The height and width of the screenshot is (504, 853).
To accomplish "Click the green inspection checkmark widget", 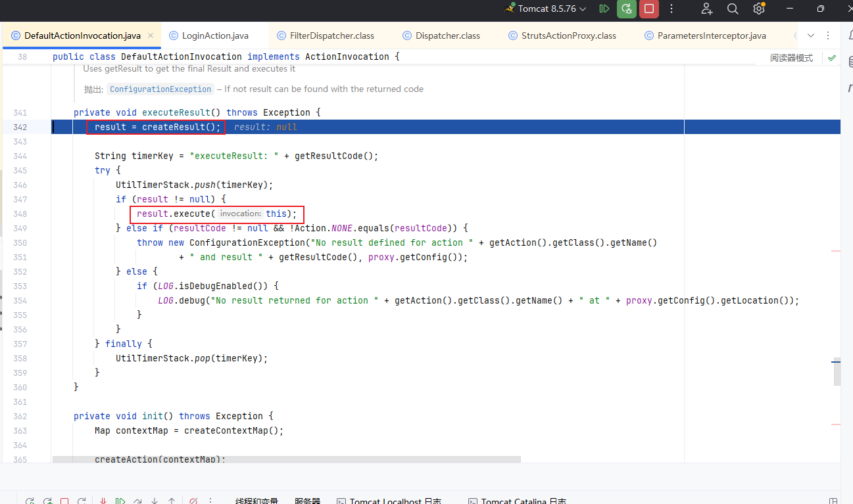I will click(x=832, y=58).
